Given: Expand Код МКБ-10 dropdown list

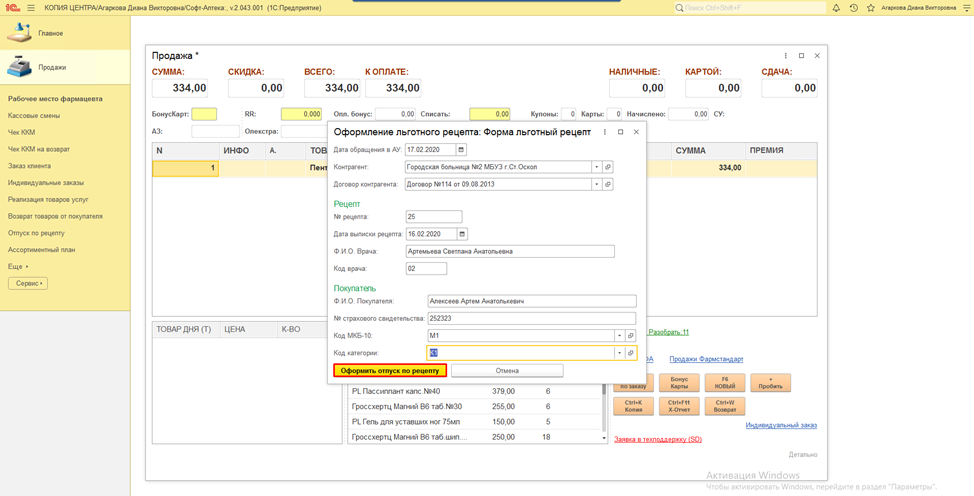Looking at the screenshot, I should tap(620, 336).
